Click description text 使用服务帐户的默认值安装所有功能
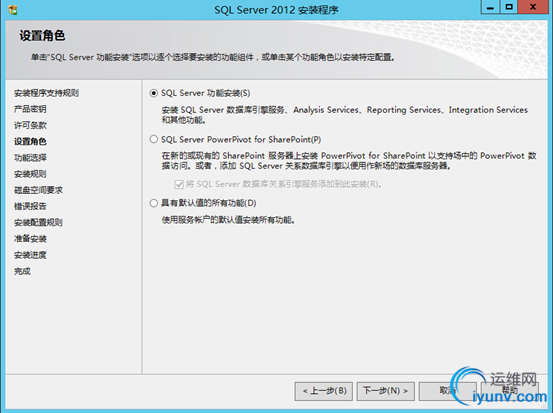 click(x=228, y=220)
